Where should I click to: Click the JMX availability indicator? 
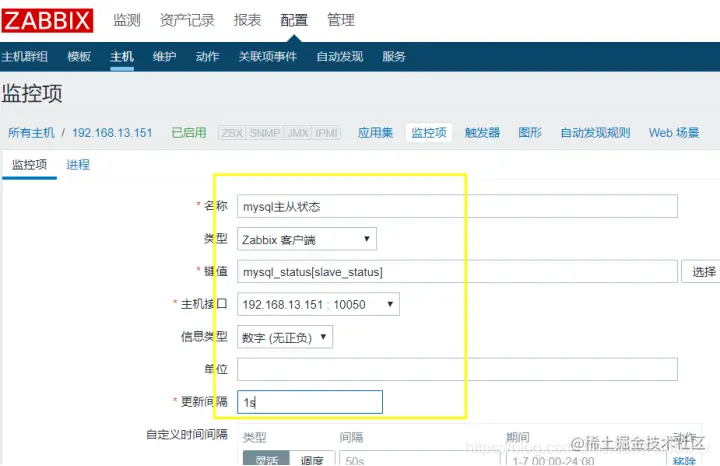pos(298,133)
